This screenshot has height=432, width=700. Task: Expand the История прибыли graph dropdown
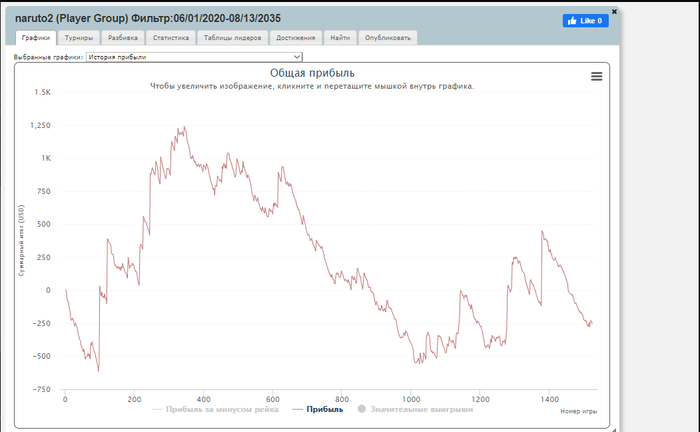coord(194,57)
